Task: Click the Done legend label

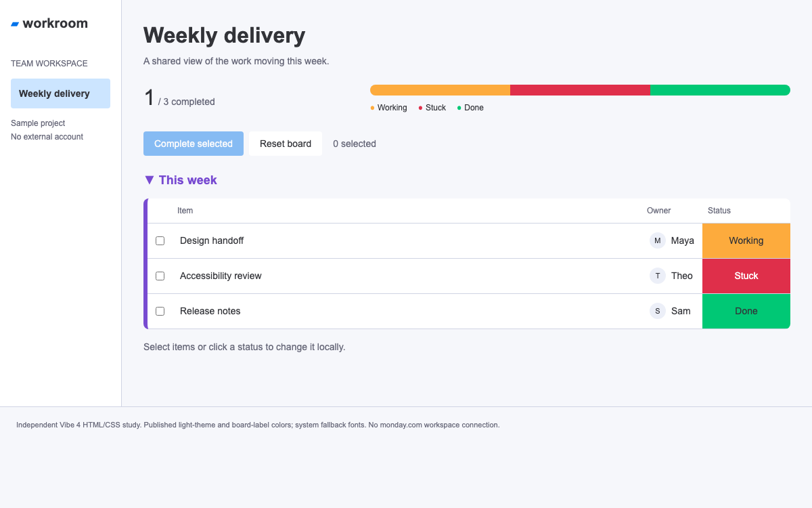Action: 474,108
